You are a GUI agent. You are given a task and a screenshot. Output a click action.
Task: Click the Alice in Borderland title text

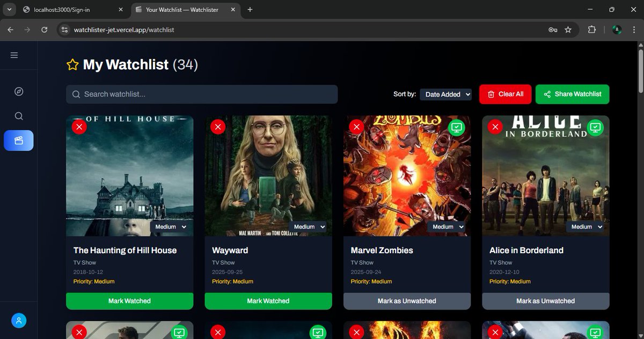pyautogui.click(x=526, y=250)
